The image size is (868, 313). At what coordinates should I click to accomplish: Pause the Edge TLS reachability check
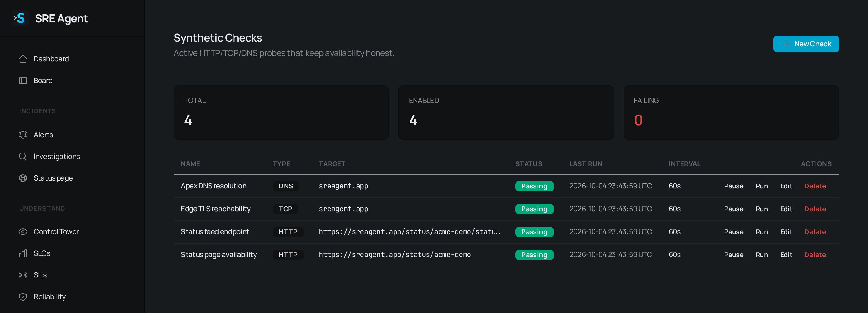tap(733, 209)
